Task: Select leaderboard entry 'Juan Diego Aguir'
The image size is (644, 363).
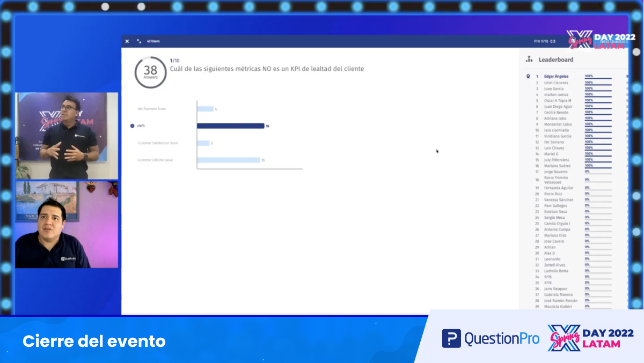Action: (558, 107)
